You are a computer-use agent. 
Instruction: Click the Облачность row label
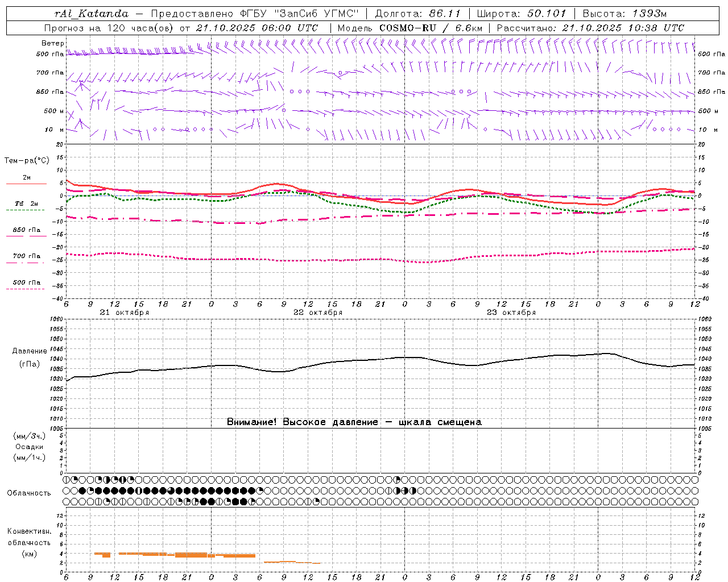(x=29, y=493)
